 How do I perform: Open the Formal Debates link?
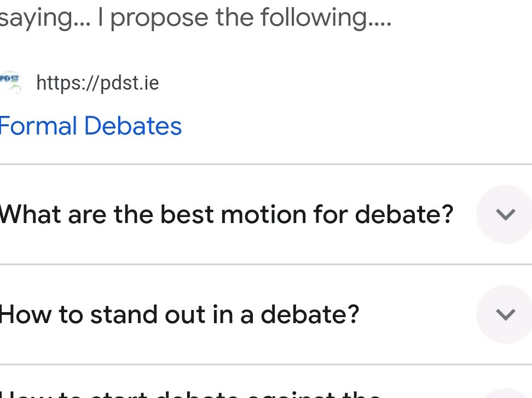pos(90,126)
